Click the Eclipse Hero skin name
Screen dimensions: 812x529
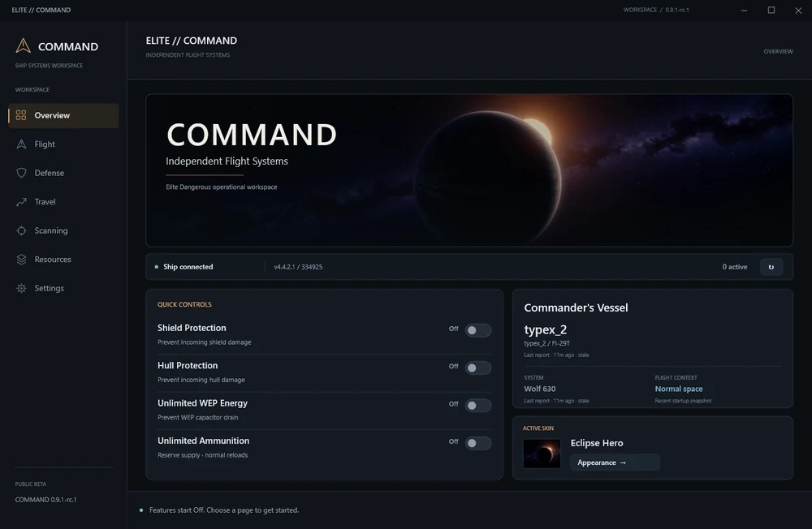[597, 443]
